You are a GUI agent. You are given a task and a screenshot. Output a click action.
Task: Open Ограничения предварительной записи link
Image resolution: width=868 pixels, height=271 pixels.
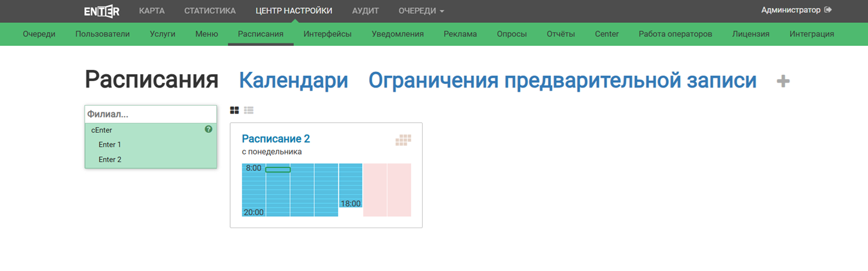coord(562,80)
